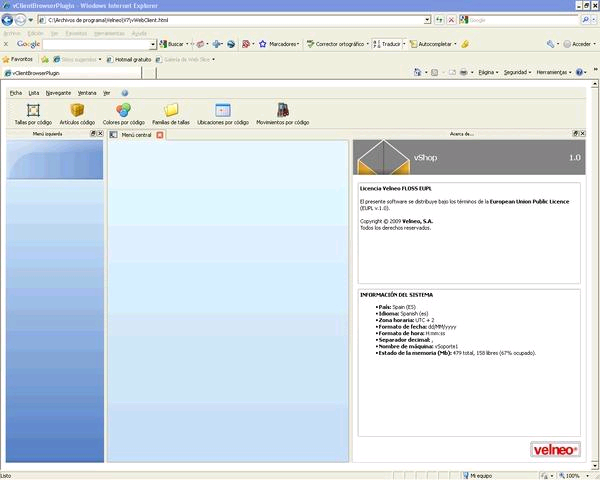Click the Home icon in command bar
This screenshot has width=600, height=480.
click(417, 72)
